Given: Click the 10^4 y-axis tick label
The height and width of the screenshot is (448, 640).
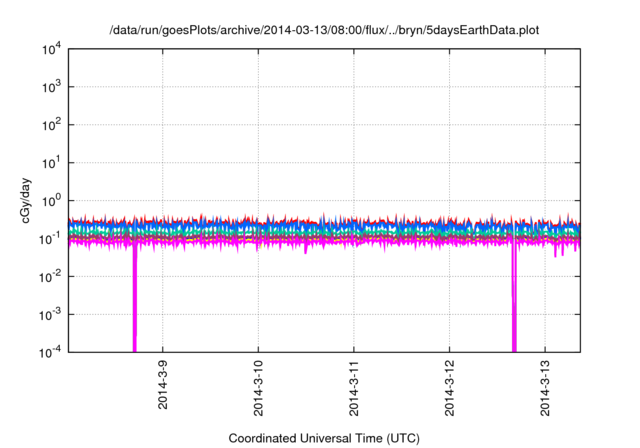Looking at the screenshot, I should [x=52, y=49].
